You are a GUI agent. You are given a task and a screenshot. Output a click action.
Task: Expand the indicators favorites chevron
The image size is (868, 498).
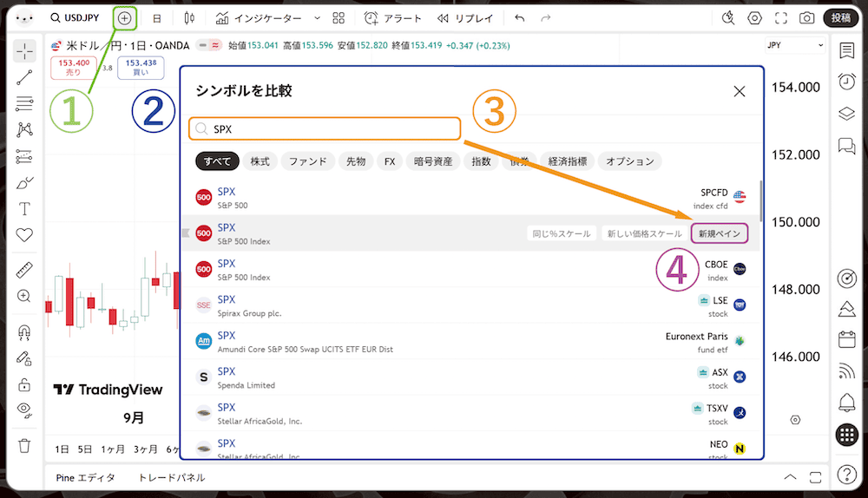(x=317, y=18)
